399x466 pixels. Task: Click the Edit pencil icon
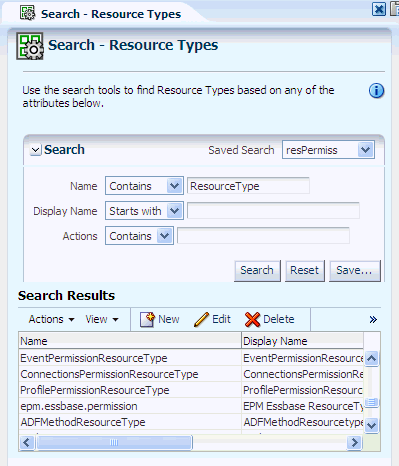(x=201, y=319)
